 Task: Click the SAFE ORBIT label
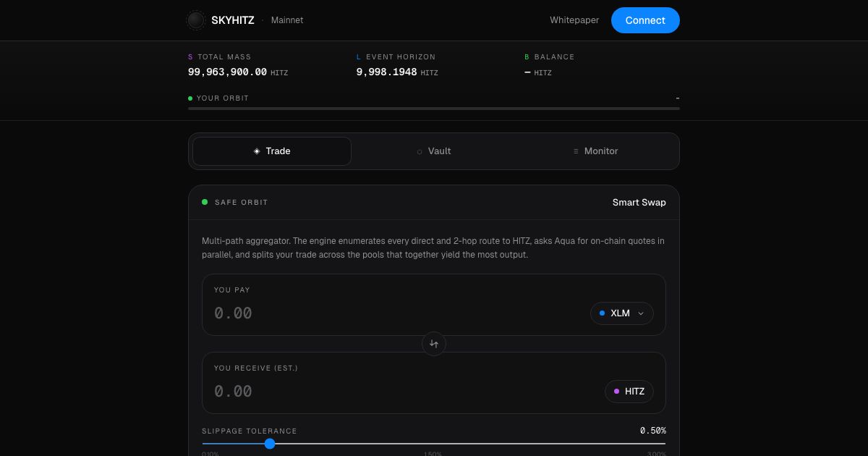click(x=242, y=203)
